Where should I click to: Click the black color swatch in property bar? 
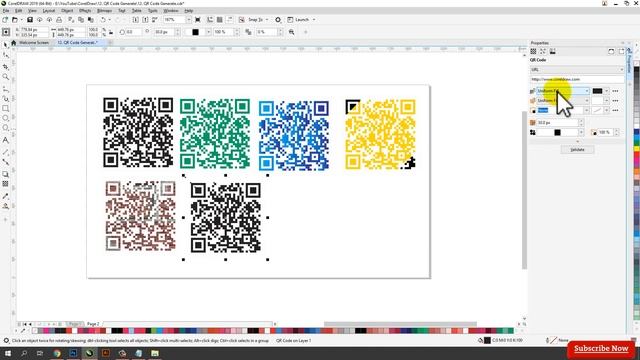click(x=196, y=32)
